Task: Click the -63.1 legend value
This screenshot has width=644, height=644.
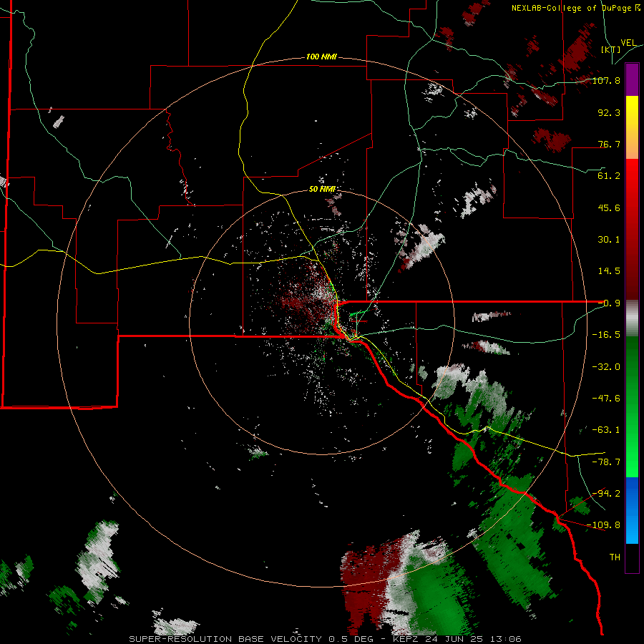Action: 607,430
